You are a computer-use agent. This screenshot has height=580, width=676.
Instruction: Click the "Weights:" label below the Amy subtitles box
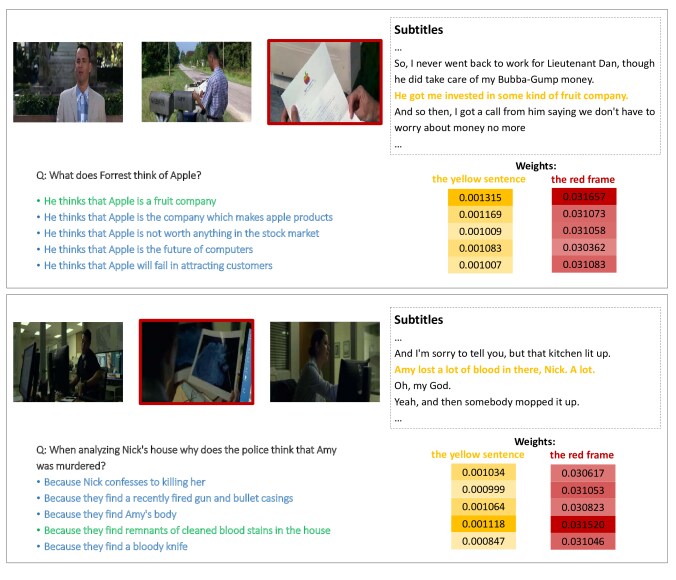535,442
